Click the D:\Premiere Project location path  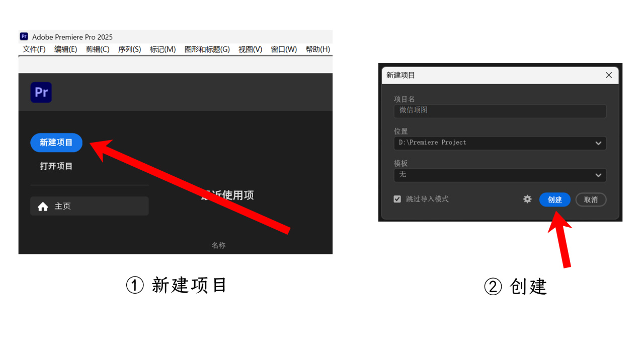433,143
